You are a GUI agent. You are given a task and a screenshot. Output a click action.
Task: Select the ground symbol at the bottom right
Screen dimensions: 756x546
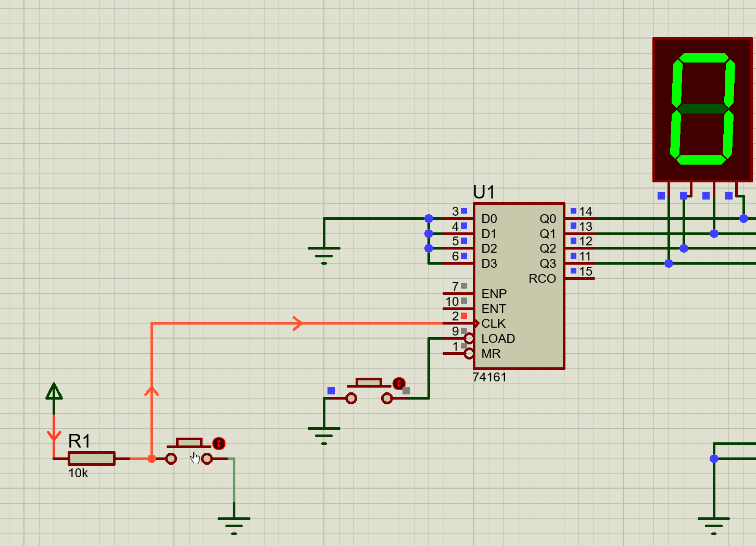[x=713, y=524]
